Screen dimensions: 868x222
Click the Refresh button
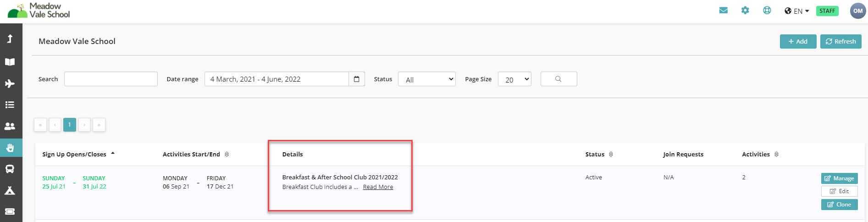pos(841,41)
